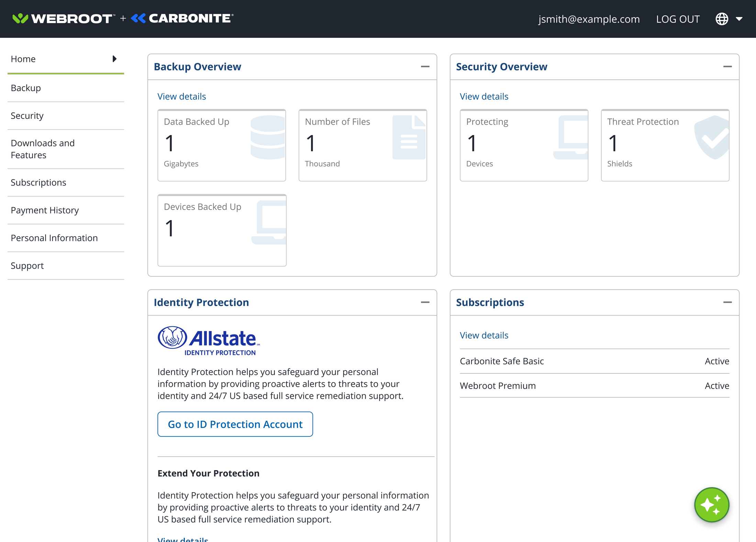Screen dimensions: 756x542
Task: Click the Number of Files document icon
Action: click(409, 137)
